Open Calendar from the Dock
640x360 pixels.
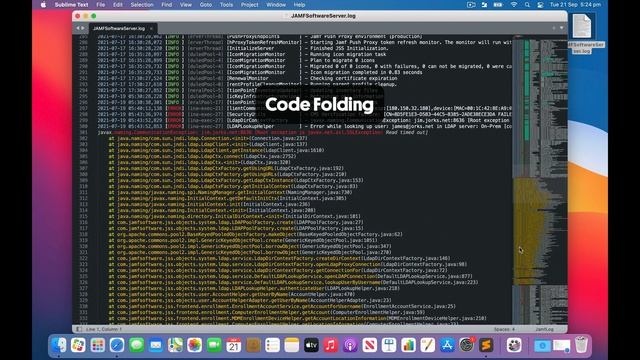click(x=233, y=345)
